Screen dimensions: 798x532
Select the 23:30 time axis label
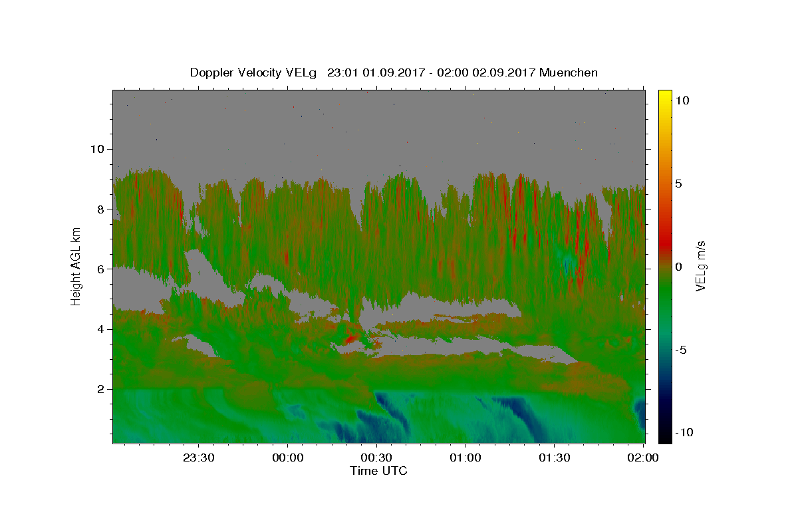click(x=198, y=458)
